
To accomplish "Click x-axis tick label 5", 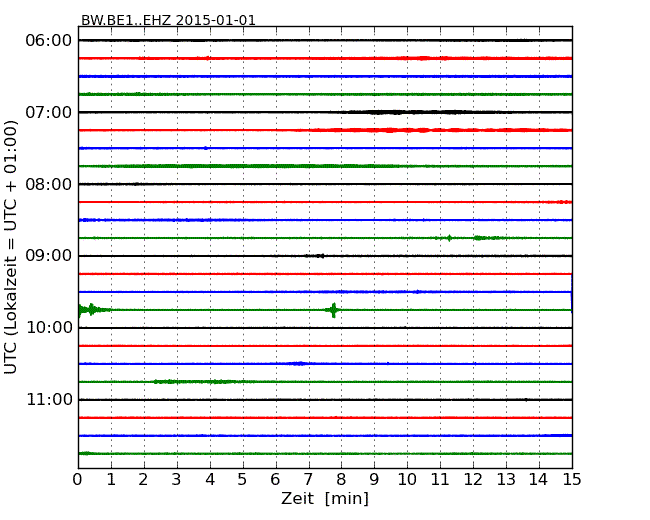I will 242,480.
